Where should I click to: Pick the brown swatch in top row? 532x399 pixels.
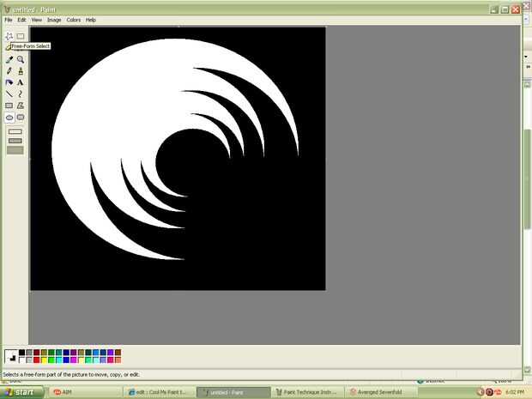tap(118, 352)
